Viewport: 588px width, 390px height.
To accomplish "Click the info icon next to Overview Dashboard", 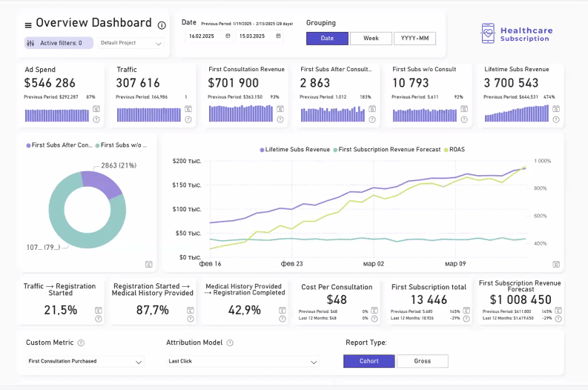I will click(161, 24).
